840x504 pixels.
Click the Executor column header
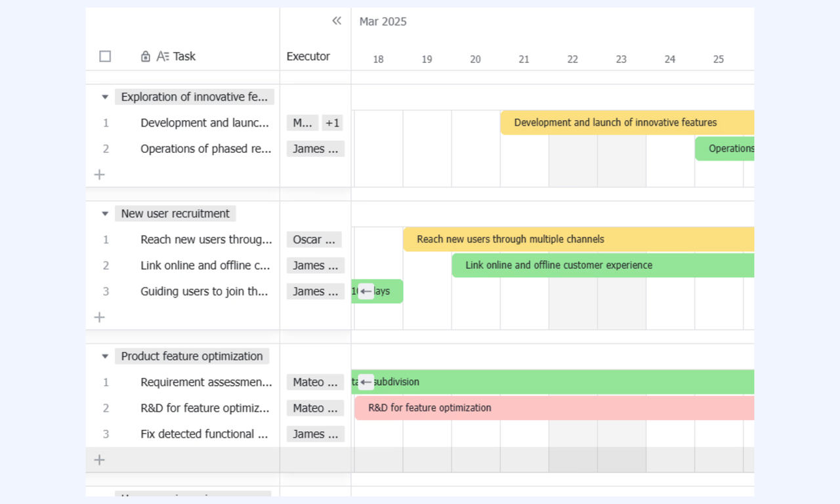click(x=308, y=56)
